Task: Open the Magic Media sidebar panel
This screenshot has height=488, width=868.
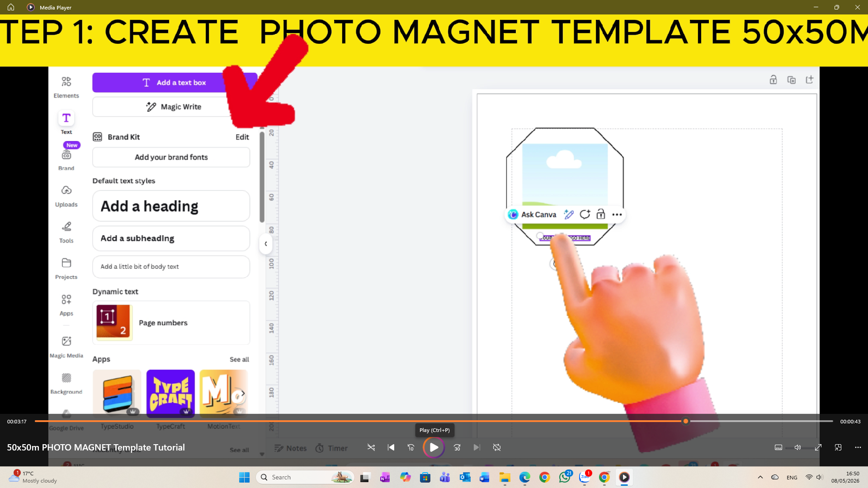Action: (66, 347)
